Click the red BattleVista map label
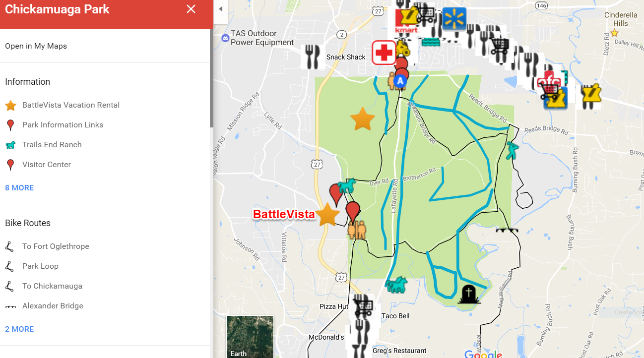Viewport: 644px width, 358px height. coord(284,215)
